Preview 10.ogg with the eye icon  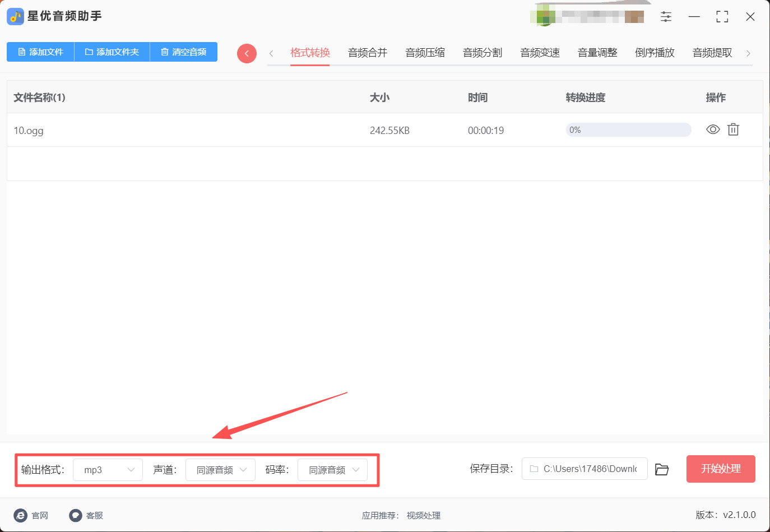coord(713,129)
